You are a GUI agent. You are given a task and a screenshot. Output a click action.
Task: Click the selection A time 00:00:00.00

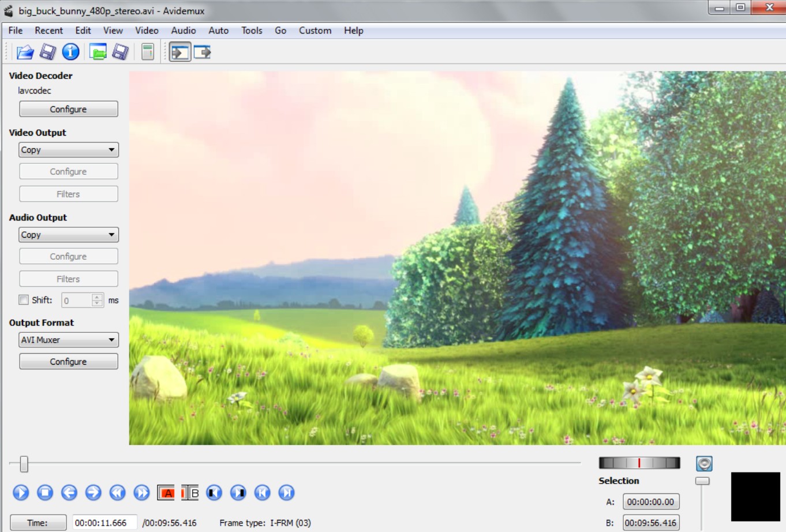click(651, 502)
